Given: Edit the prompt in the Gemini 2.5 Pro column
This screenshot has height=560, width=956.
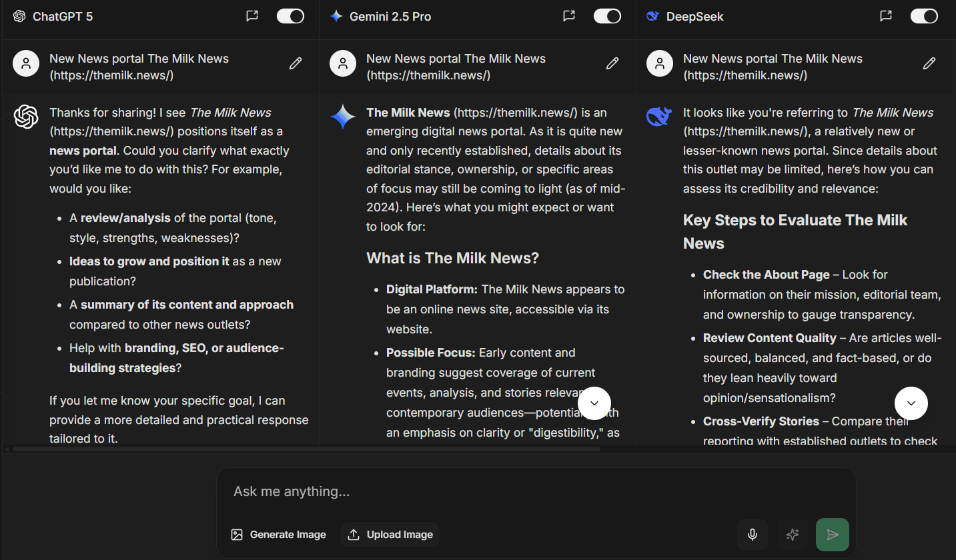Looking at the screenshot, I should [612, 63].
